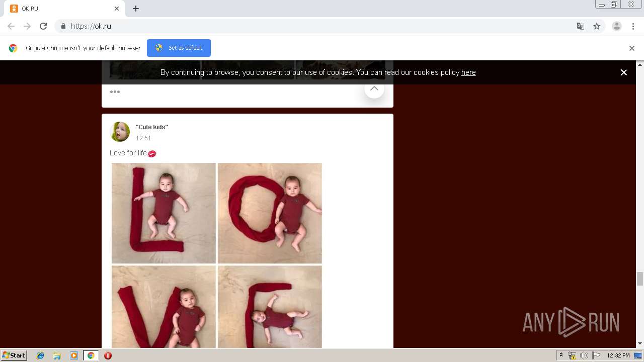Open Chrome's three-dot menu
Image resolution: width=644 pixels, height=362 pixels.
pos(633,26)
